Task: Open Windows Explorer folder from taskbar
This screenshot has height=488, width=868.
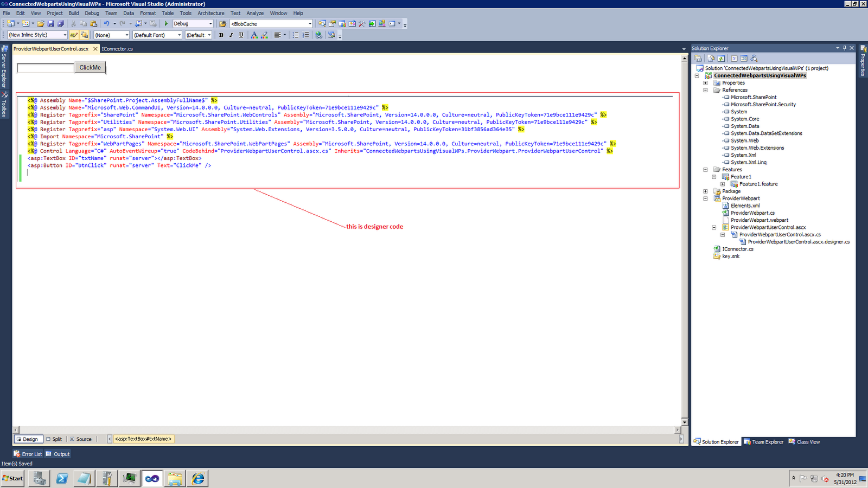Action: point(175,478)
